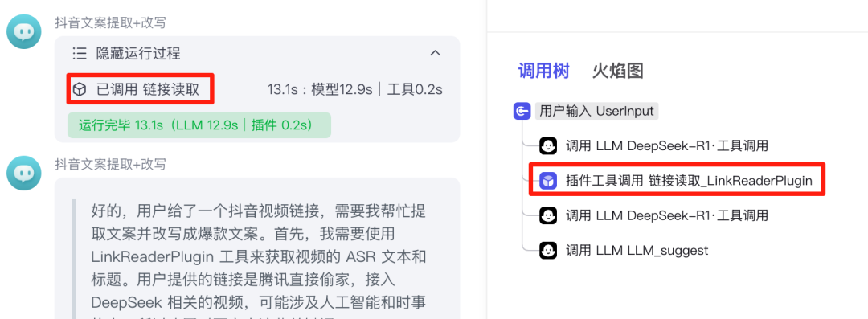The width and height of the screenshot is (868, 319).
Task: Collapse the run process with chevron arrow
Action: point(436,53)
